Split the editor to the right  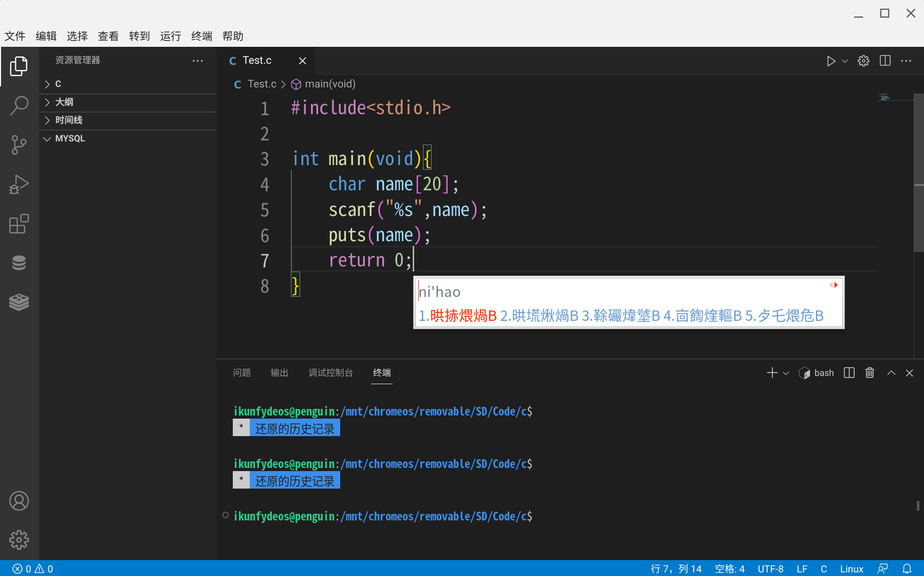885,61
